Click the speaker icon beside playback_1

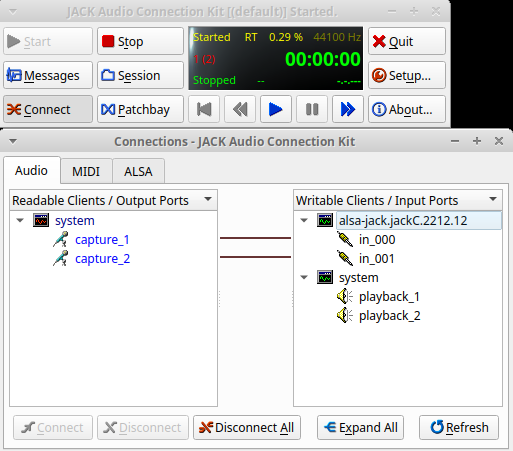(345, 296)
